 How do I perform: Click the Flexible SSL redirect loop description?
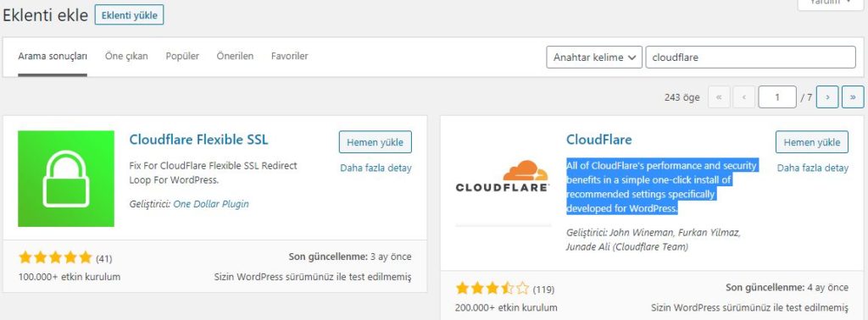pos(213,173)
